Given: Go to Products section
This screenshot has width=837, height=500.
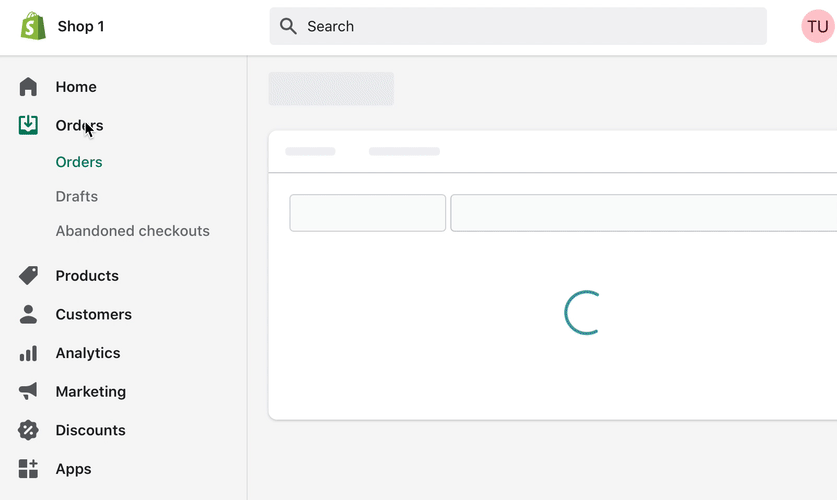Looking at the screenshot, I should click(x=87, y=276).
